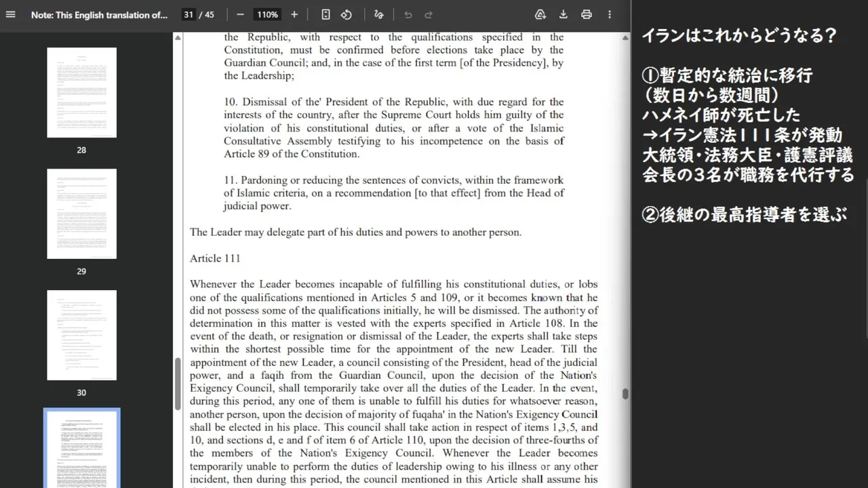Image resolution: width=868 pixels, height=488 pixels.
Task: Click the '（数日から数週間）' line
Action: point(711,96)
